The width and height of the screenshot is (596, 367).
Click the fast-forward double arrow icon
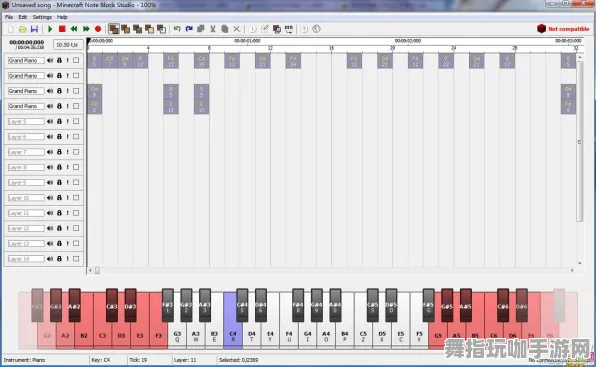coord(86,29)
